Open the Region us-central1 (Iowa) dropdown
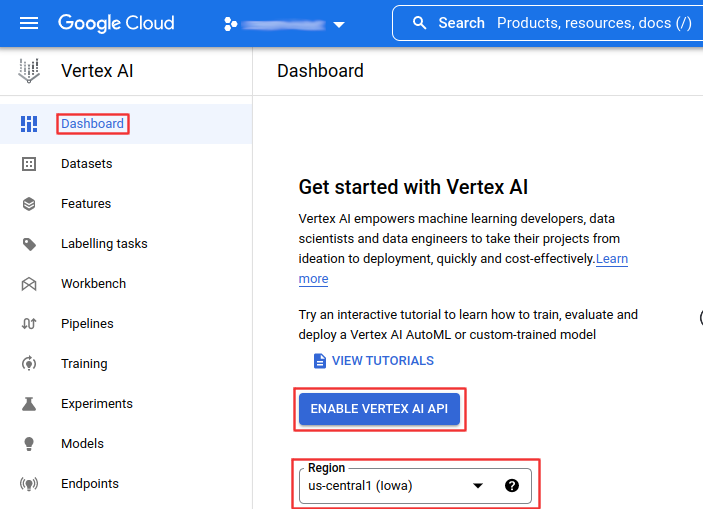This screenshot has height=509, width=703. pos(415,486)
